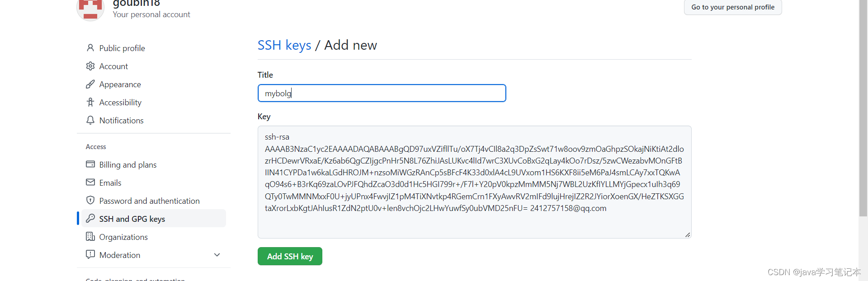Click the Accessibility figure icon

tap(90, 102)
